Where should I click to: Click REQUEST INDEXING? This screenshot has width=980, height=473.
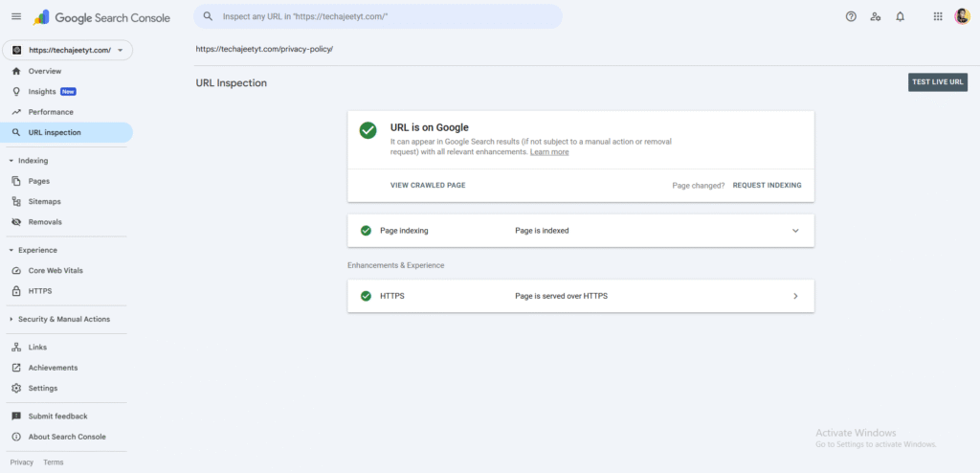coord(767,185)
